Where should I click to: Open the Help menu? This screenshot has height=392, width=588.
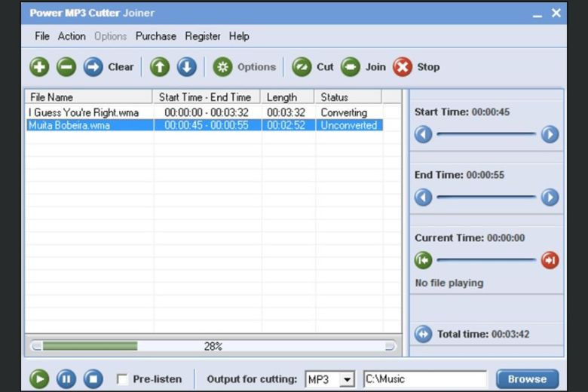pos(239,36)
